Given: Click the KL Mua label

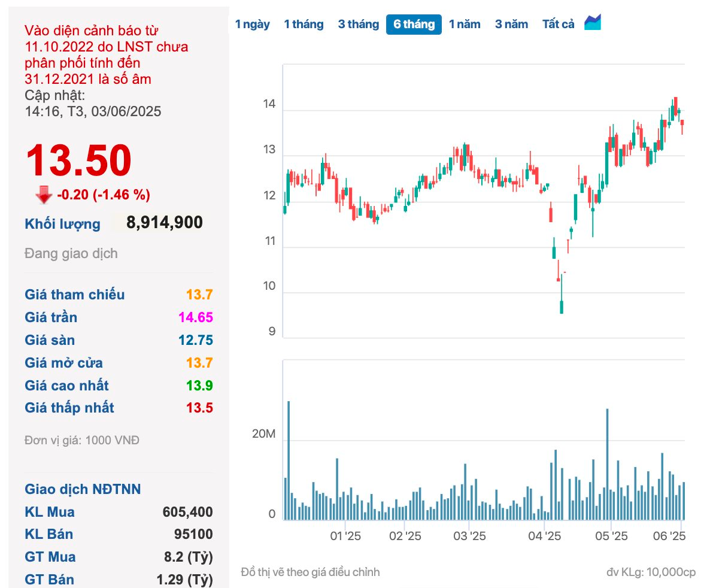Looking at the screenshot, I should coord(50,512).
